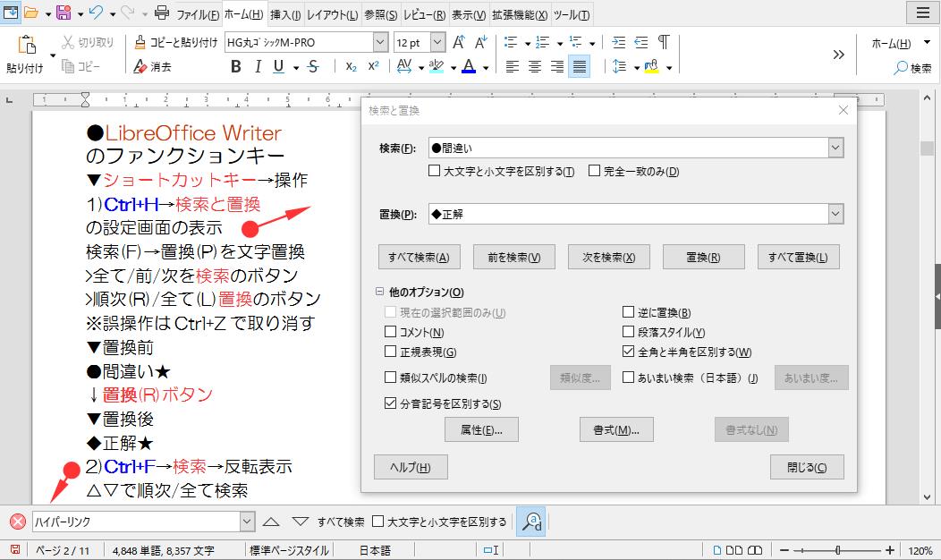Align text left
This screenshot has height=560, width=941.
pos(512,66)
